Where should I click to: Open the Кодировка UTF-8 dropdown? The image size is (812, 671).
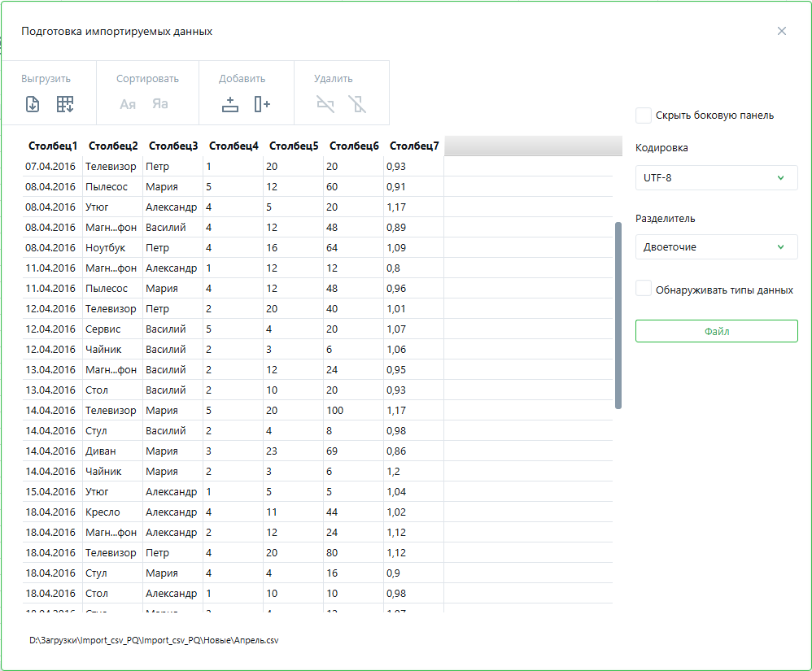[716, 177]
